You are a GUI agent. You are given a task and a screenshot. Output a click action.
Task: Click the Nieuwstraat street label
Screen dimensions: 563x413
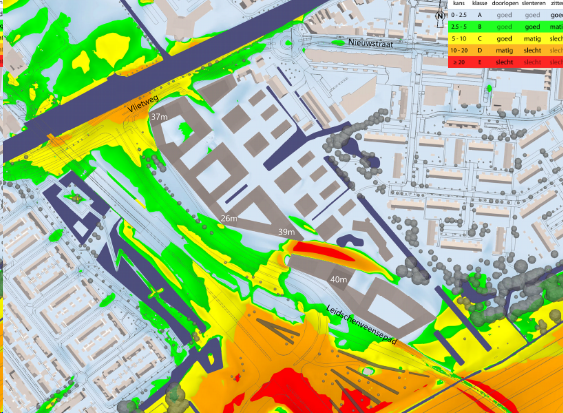tap(371, 43)
